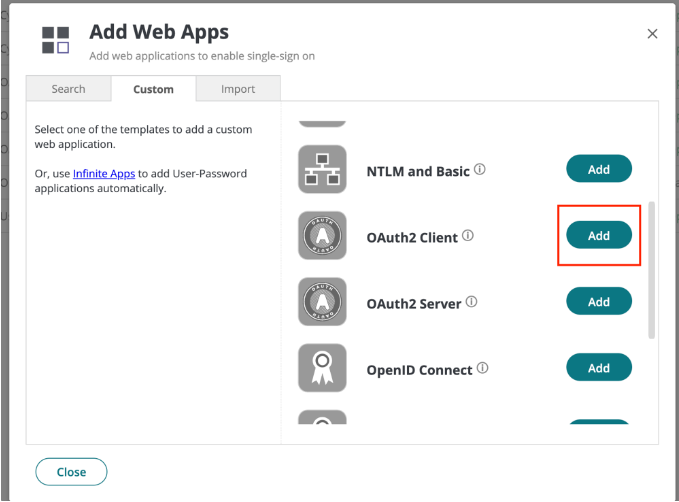Switch to the Search tab

(68, 89)
